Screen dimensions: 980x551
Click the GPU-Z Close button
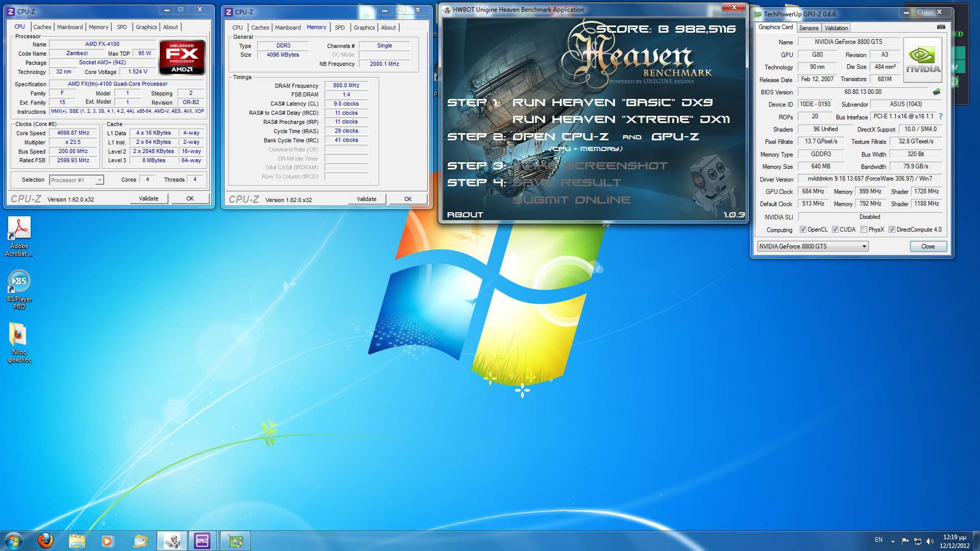click(x=928, y=246)
